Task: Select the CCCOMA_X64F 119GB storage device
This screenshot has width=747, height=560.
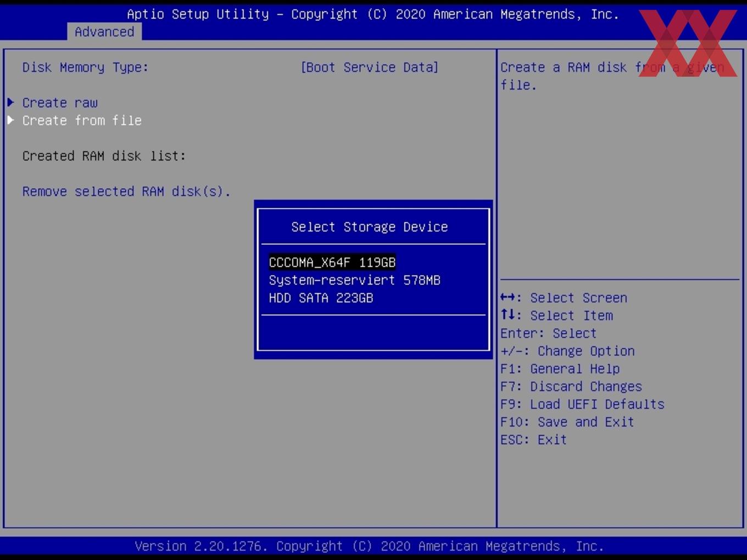Action: tap(332, 262)
